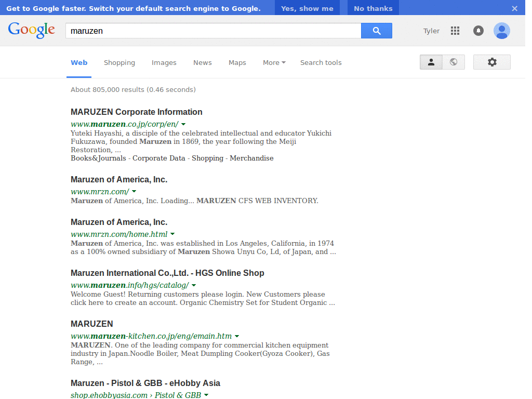Image resolution: width=532 pixels, height=399 pixels.
Task: Click the 'About 805,000 results' stats text
Action: pyautogui.click(x=133, y=89)
